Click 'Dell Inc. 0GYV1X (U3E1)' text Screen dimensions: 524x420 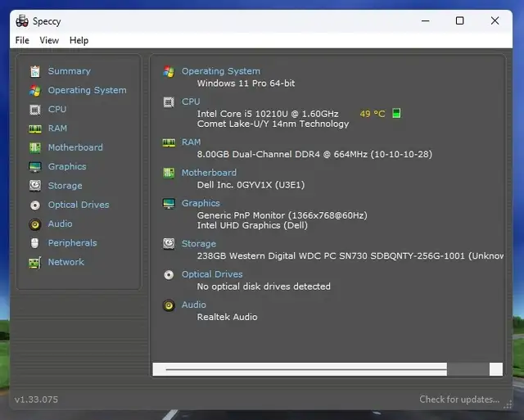[x=251, y=185]
